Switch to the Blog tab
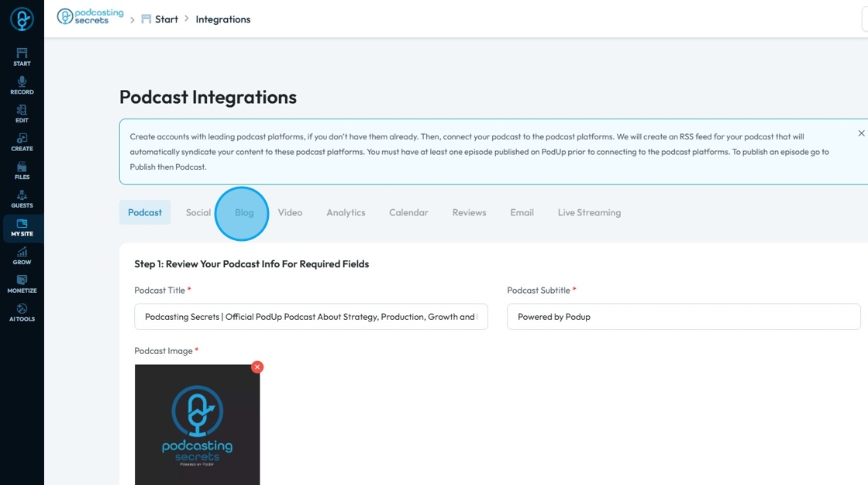 coord(244,212)
